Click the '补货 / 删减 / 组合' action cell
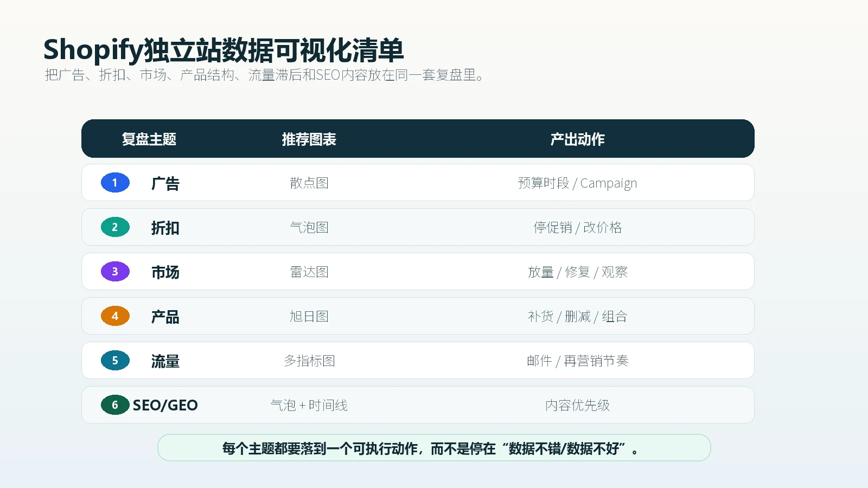 (578, 317)
